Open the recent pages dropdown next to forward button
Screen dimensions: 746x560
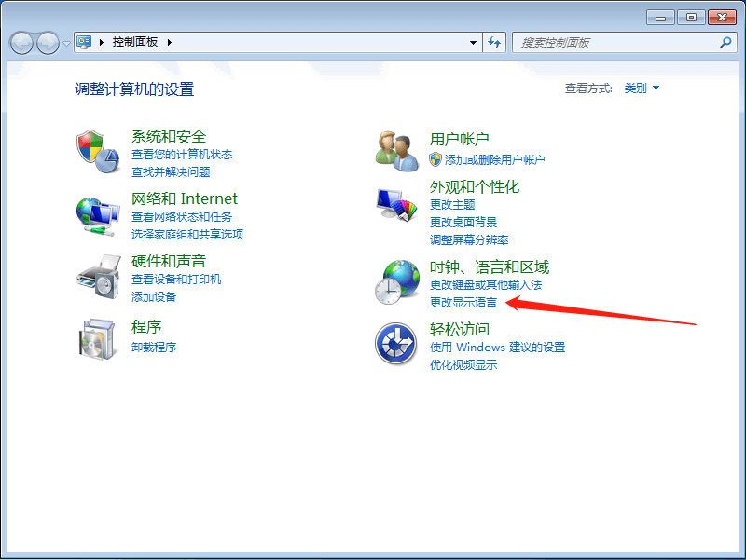(x=66, y=44)
